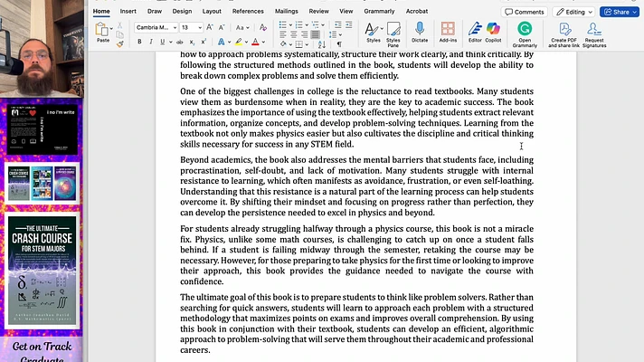
Task: Click the Shading paint bucket icon
Action: click(x=283, y=44)
